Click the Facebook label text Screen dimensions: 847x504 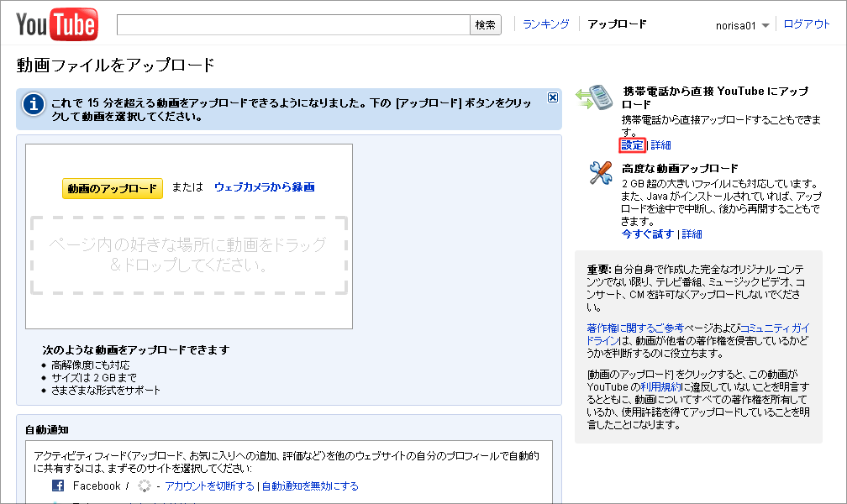97,486
